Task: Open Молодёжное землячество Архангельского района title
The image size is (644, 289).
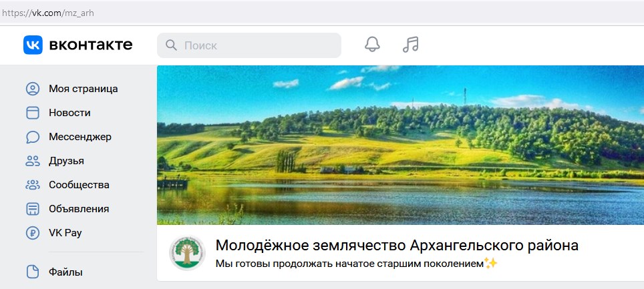Action: click(397, 245)
